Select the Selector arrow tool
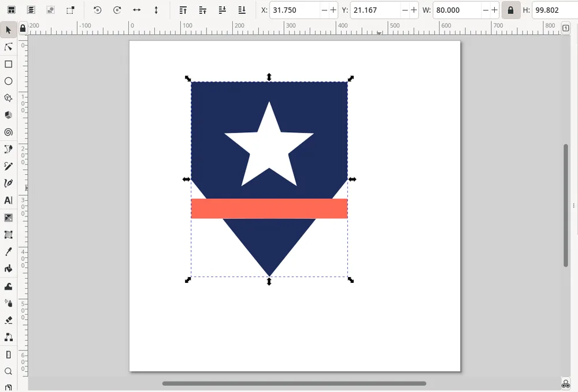The width and height of the screenshot is (578, 392). pos(9,30)
